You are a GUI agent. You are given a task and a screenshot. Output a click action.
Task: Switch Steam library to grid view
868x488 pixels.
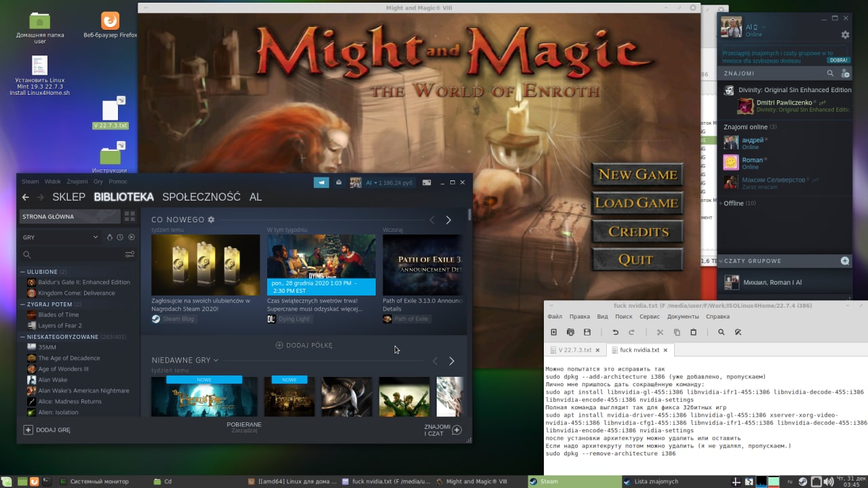pos(130,217)
